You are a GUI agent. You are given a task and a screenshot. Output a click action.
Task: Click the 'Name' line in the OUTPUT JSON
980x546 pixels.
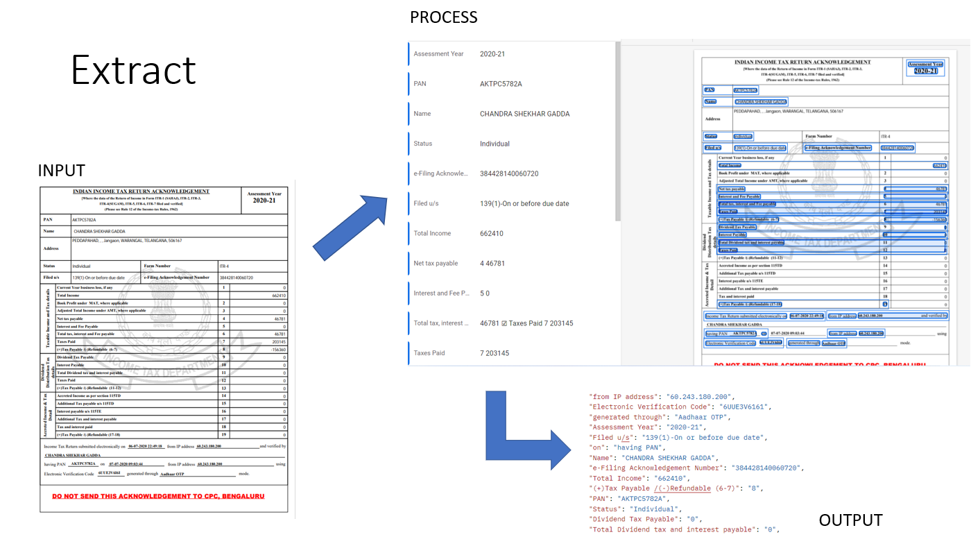click(x=653, y=458)
